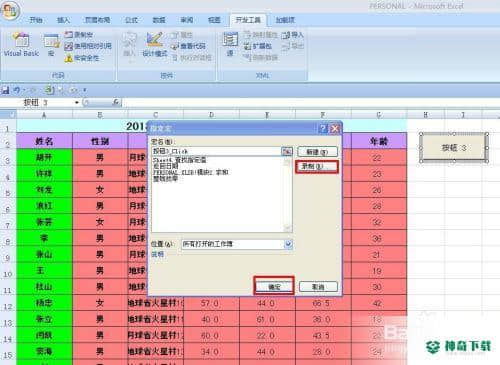Click 查看代码 view code
This screenshot has width=500, height=365.
pos(188,46)
